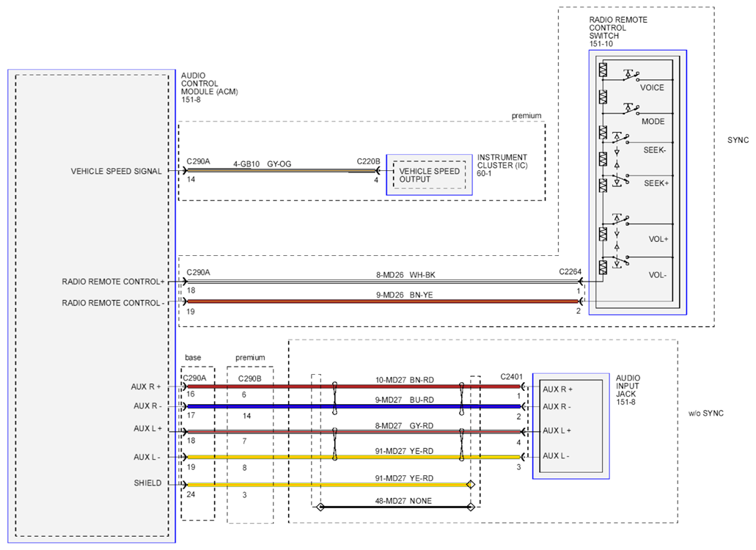Select the 8-MD27 GY-RD wire label
The width and height of the screenshot is (756, 550).
pos(404,425)
